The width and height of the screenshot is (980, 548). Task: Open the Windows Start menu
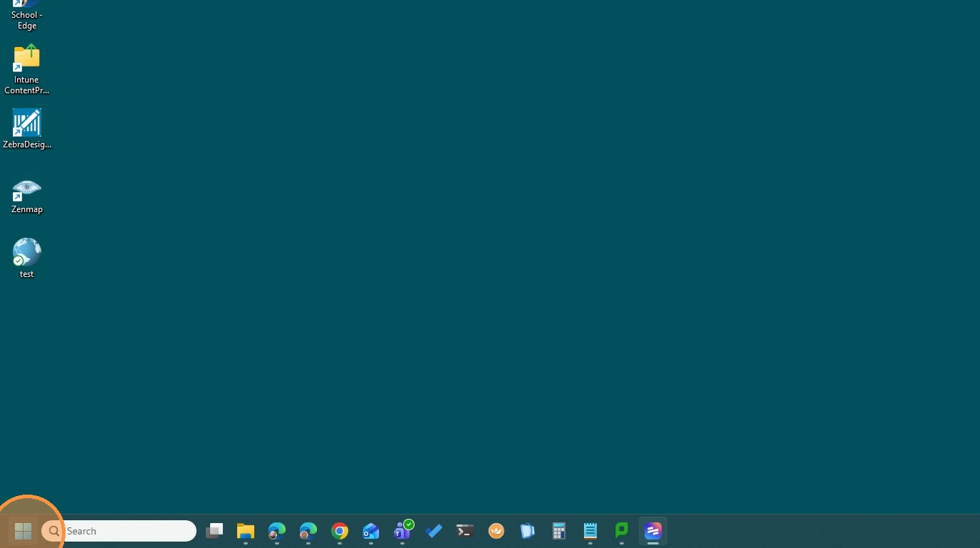(23, 531)
